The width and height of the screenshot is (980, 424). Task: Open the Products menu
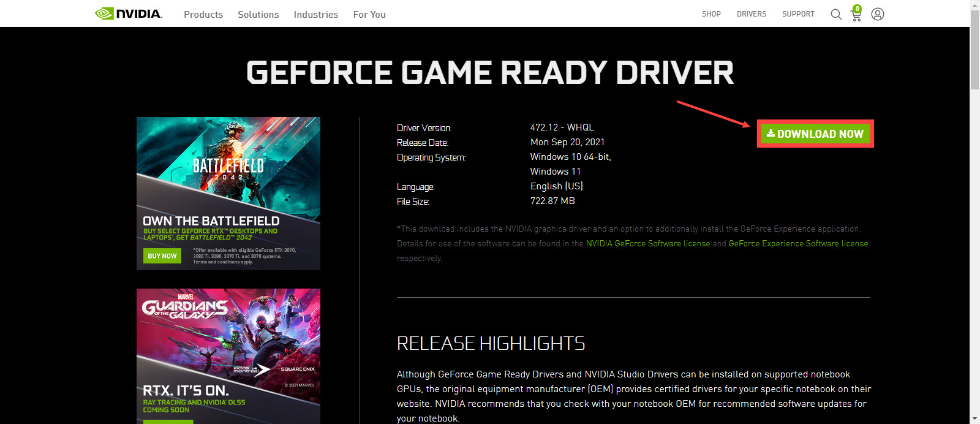[x=203, y=14]
